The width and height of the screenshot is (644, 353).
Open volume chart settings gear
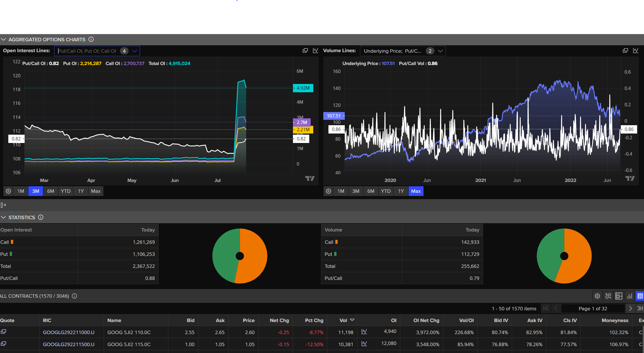(x=328, y=191)
